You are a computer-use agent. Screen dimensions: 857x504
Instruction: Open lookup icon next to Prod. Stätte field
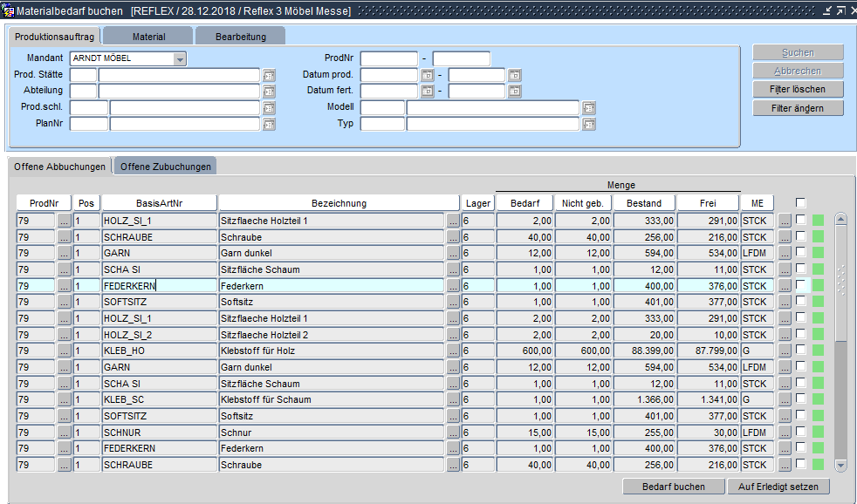269,75
